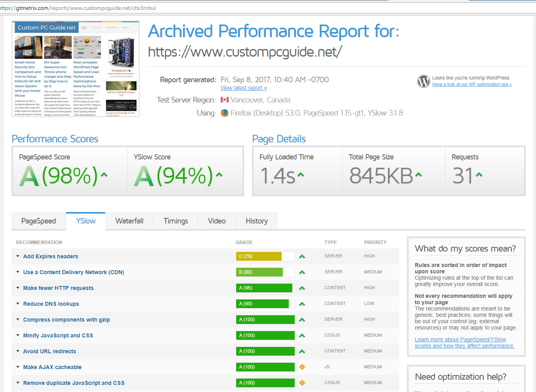This screenshot has width=536, height=392.
Task: Switch to the PageSpeed tab
Action: pyautogui.click(x=39, y=221)
